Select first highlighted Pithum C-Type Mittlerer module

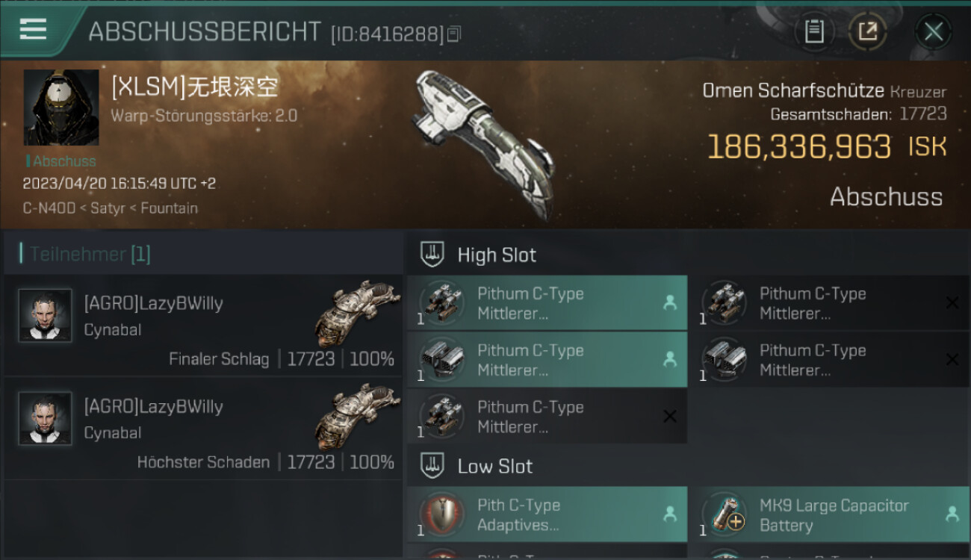[547, 303]
